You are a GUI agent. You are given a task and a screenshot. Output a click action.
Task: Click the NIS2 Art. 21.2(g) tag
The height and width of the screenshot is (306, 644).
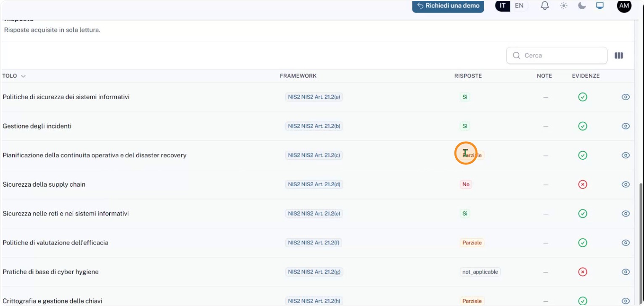click(314, 272)
